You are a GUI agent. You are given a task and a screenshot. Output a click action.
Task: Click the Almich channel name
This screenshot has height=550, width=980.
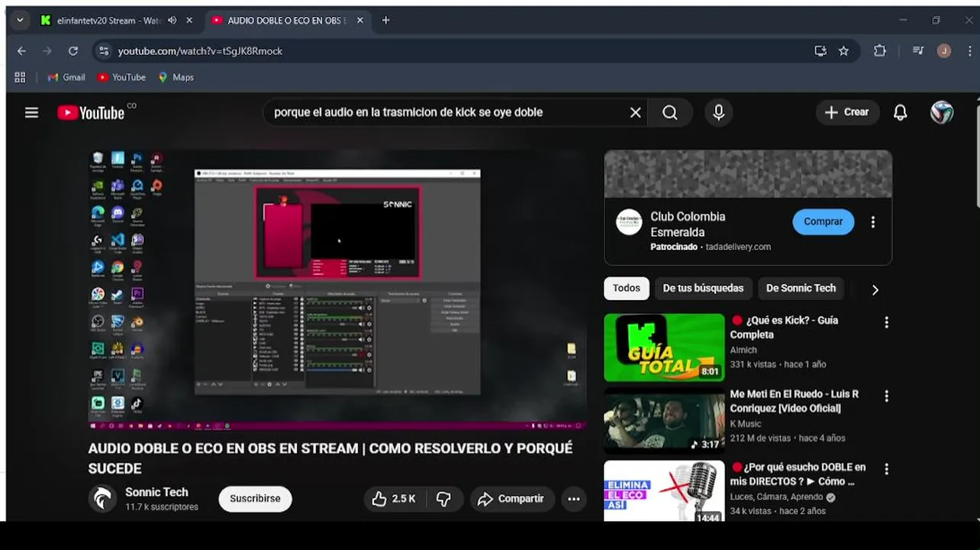pyautogui.click(x=743, y=350)
